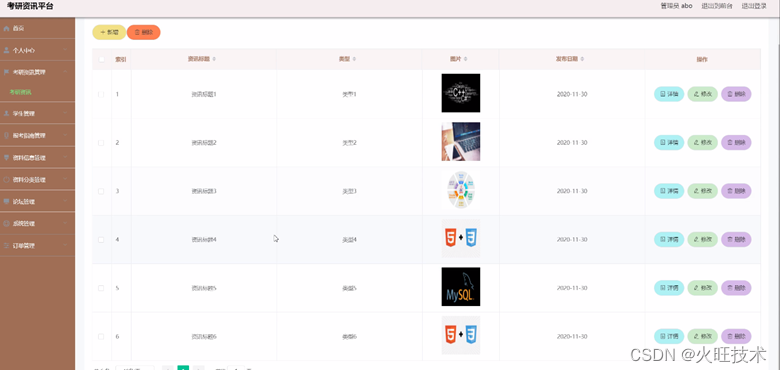Screen dimensions: 782x373
Task: Open the 订单管理 menu label
Action: 24,246
